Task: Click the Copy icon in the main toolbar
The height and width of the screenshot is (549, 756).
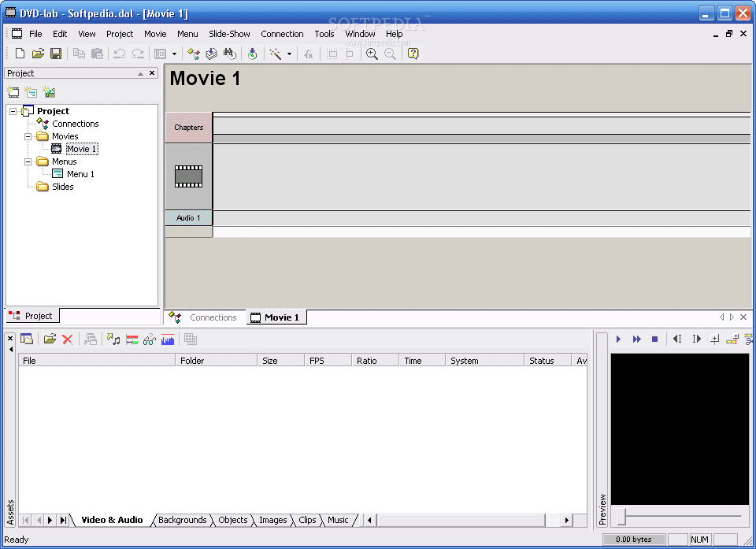Action: [x=79, y=54]
